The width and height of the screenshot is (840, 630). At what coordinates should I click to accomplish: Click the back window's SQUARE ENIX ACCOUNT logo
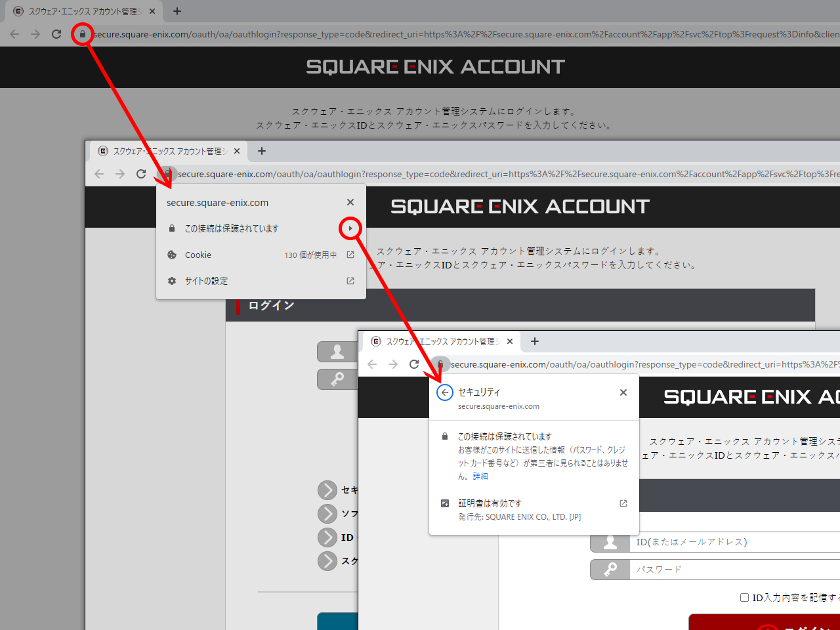435,67
